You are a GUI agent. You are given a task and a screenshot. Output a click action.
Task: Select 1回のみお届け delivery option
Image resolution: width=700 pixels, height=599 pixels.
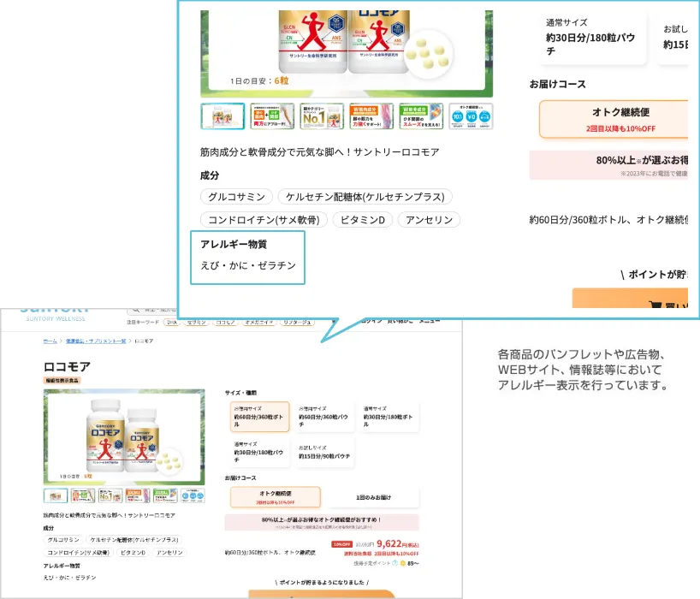tap(373, 497)
